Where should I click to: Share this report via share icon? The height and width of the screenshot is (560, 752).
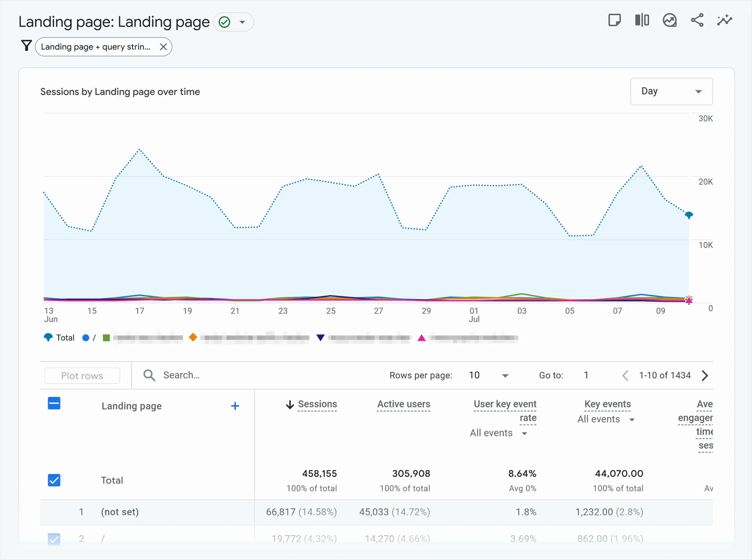tap(697, 20)
